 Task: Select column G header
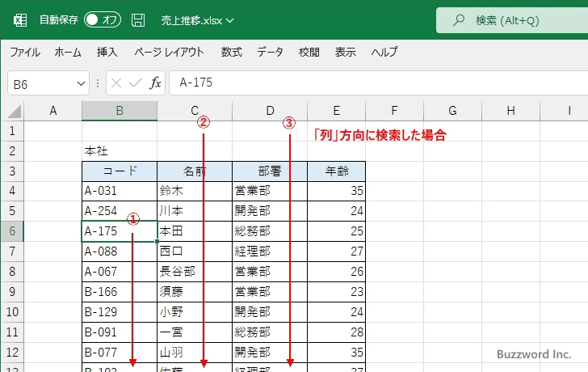click(x=452, y=111)
